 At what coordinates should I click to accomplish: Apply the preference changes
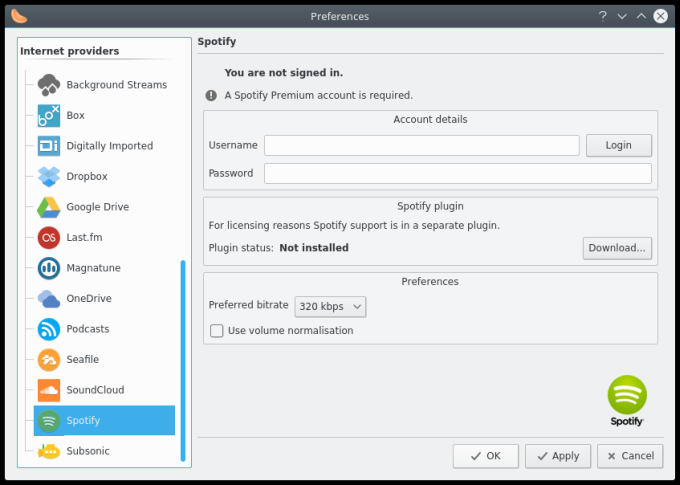pos(557,456)
